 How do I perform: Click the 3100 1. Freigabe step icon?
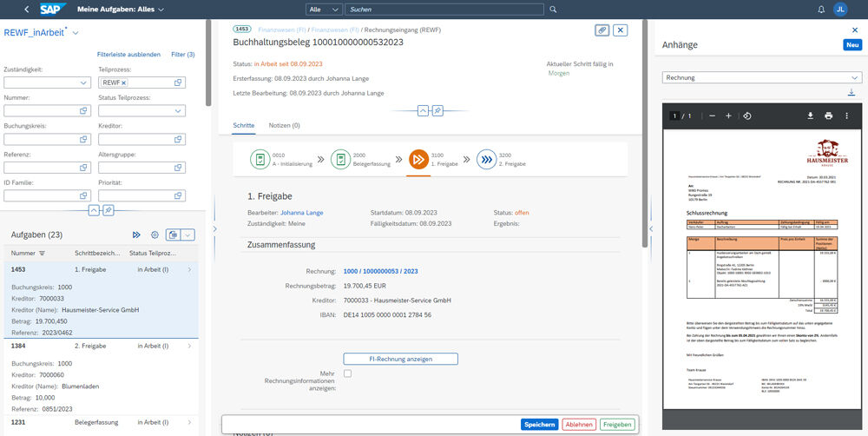[x=418, y=159]
